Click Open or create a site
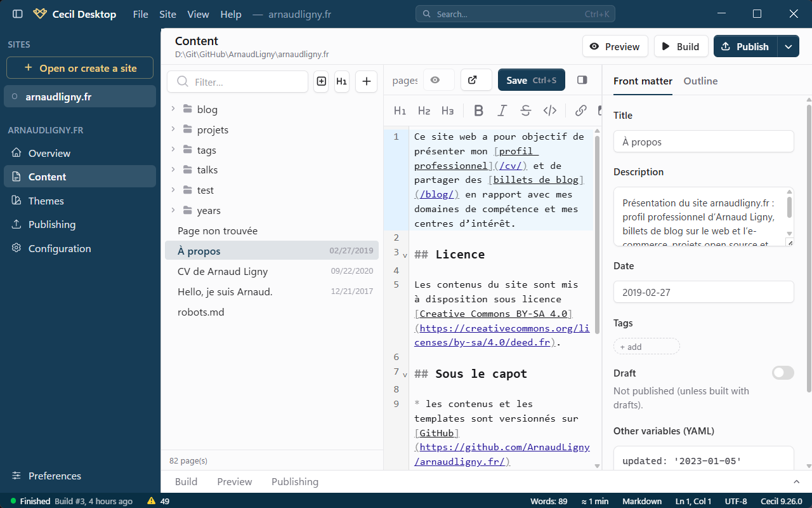 80,68
